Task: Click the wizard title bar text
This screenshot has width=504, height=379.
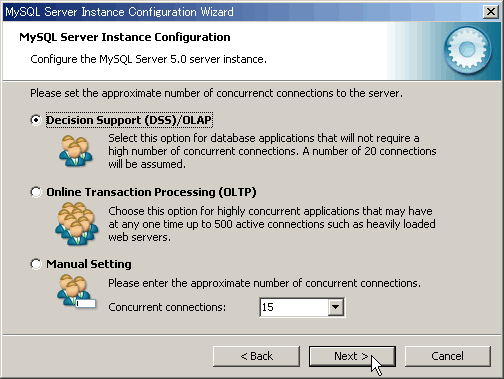Action: pos(119,12)
